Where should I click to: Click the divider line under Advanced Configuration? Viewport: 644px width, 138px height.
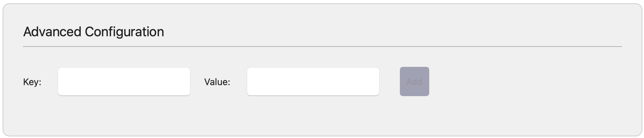(x=323, y=47)
